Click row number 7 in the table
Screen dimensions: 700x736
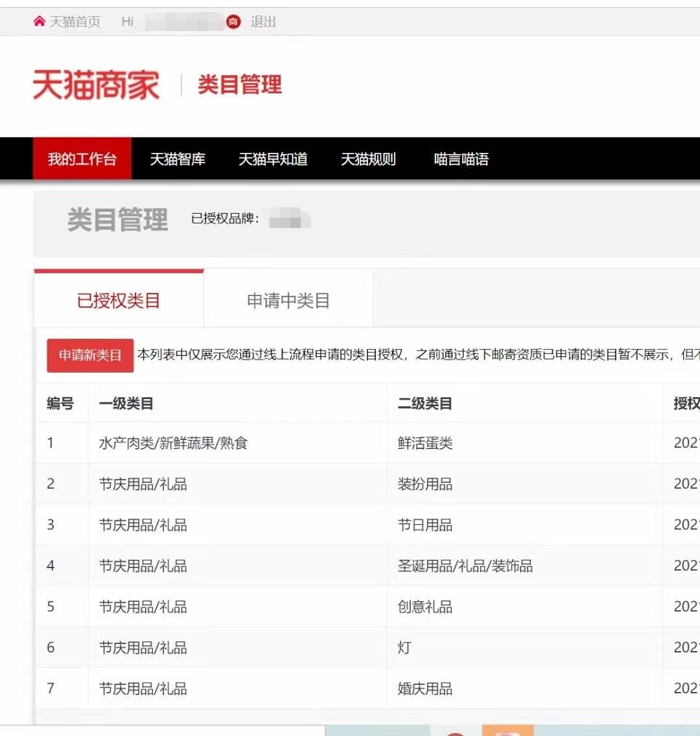(x=51, y=688)
